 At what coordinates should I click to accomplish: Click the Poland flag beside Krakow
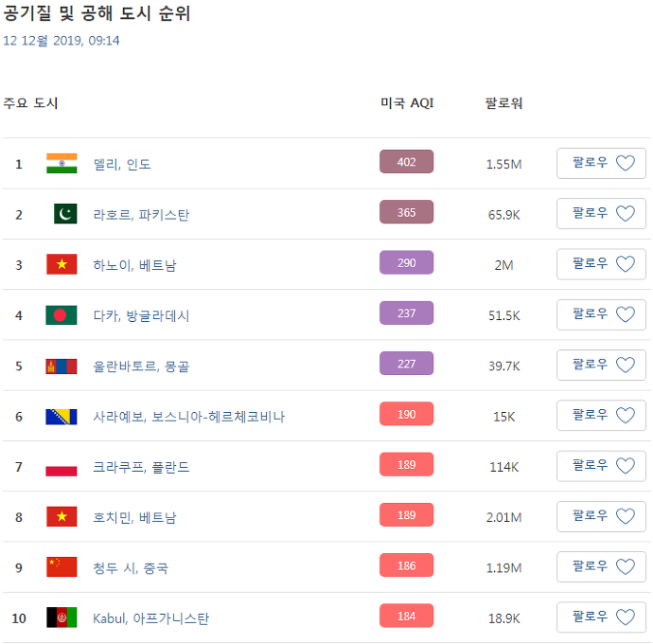pyautogui.click(x=62, y=467)
